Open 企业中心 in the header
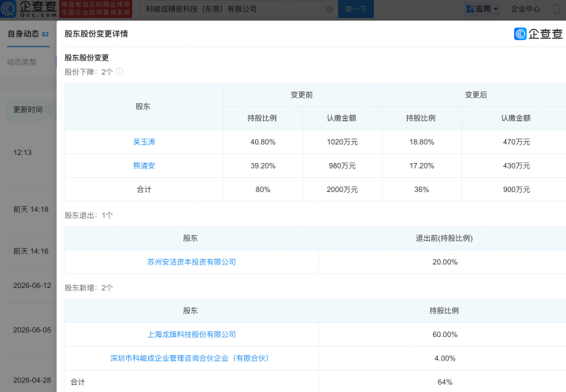Screen dimensions: 566x392 click(x=525, y=9)
